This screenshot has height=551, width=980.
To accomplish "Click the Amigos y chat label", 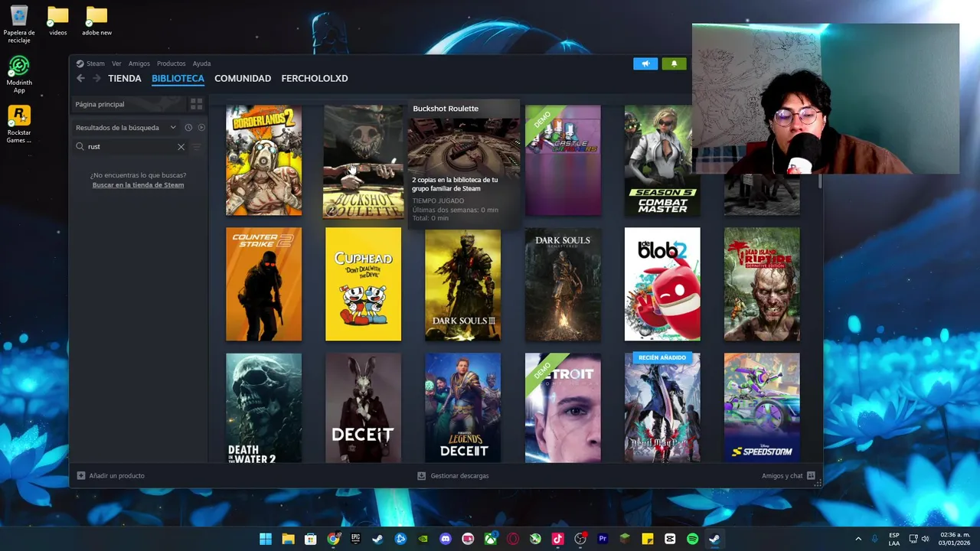I will pos(782,476).
